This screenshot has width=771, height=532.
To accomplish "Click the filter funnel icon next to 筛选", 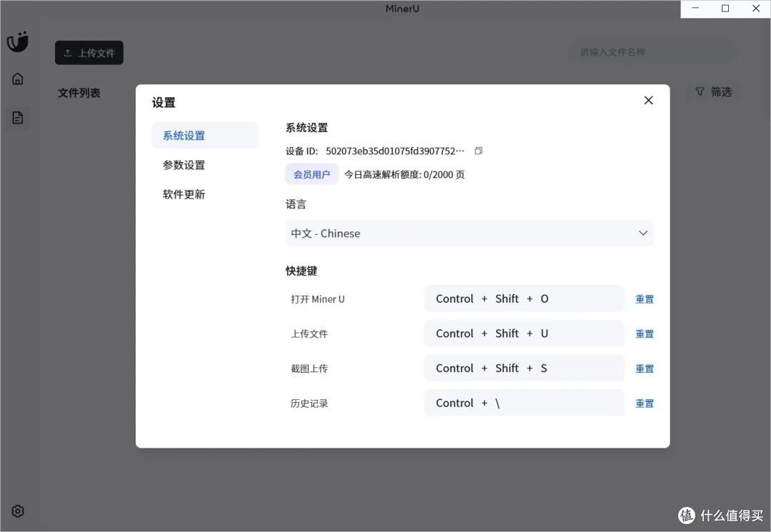I will click(700, 91).
